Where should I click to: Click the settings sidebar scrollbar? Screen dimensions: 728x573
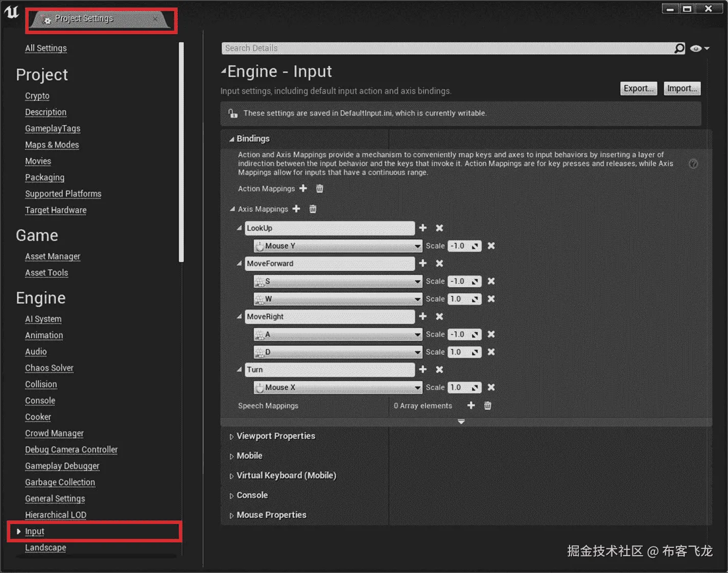click(x=181, y=152)
